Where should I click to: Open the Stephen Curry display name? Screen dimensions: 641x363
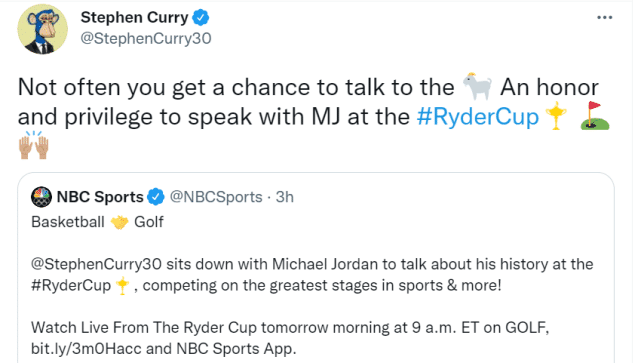[x=134, y=18]
